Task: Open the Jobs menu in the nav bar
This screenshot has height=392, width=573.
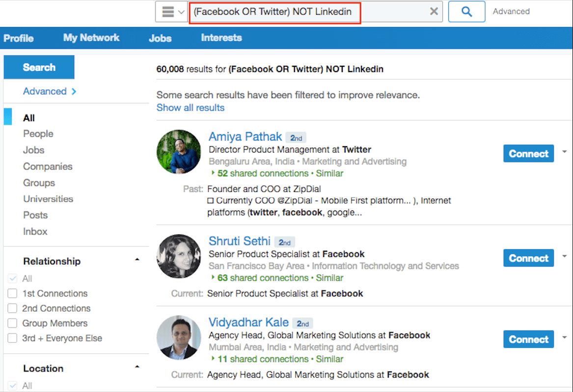Action: 160,38
